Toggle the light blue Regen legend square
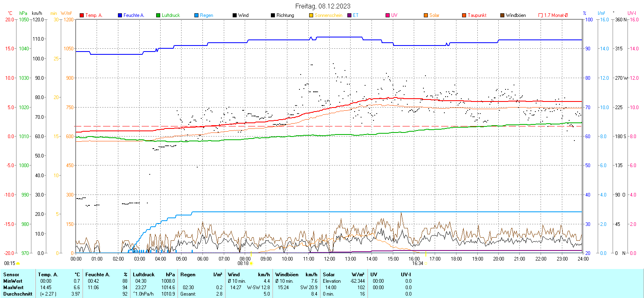This screenshot has height=298, width=644. point(196,15)
